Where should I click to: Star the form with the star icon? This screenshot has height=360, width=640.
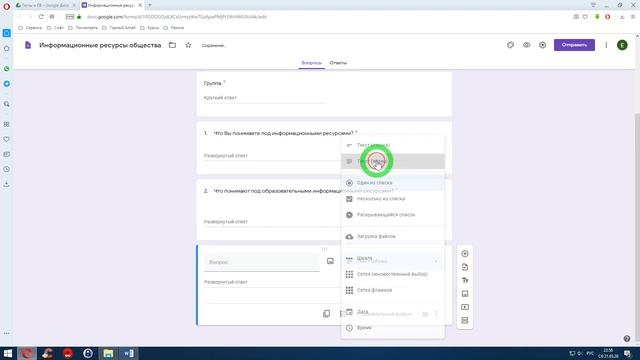(188, 45)
